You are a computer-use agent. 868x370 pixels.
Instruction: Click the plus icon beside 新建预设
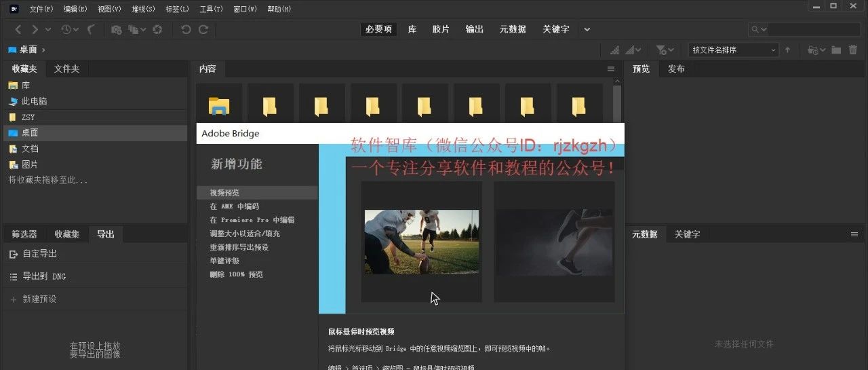pyautogui.click(x=13, y=299)
